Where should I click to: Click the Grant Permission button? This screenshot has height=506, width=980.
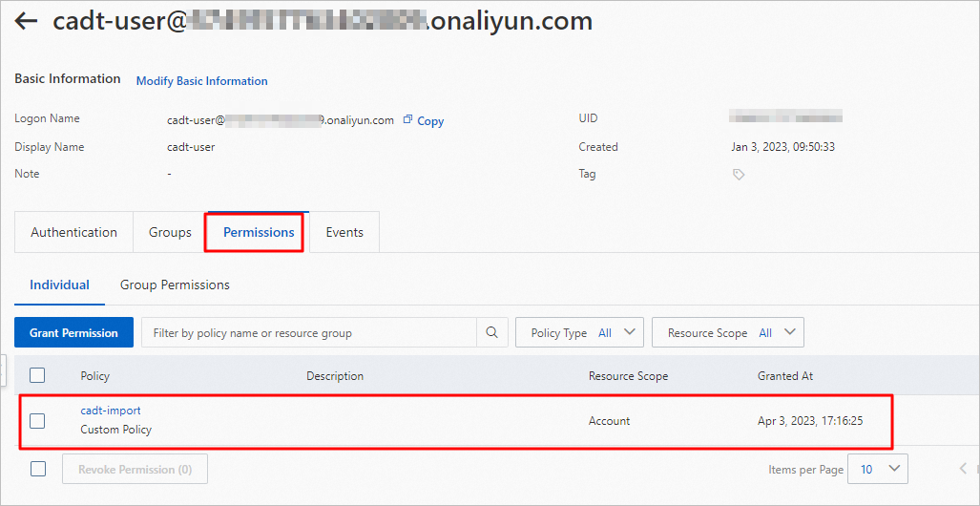[73, 332]
